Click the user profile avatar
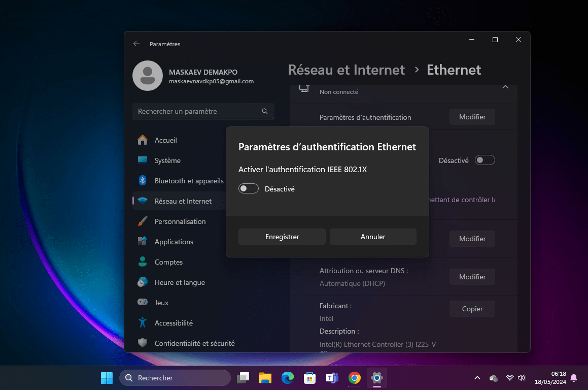The image size is (588, 390). pos(148,76)
